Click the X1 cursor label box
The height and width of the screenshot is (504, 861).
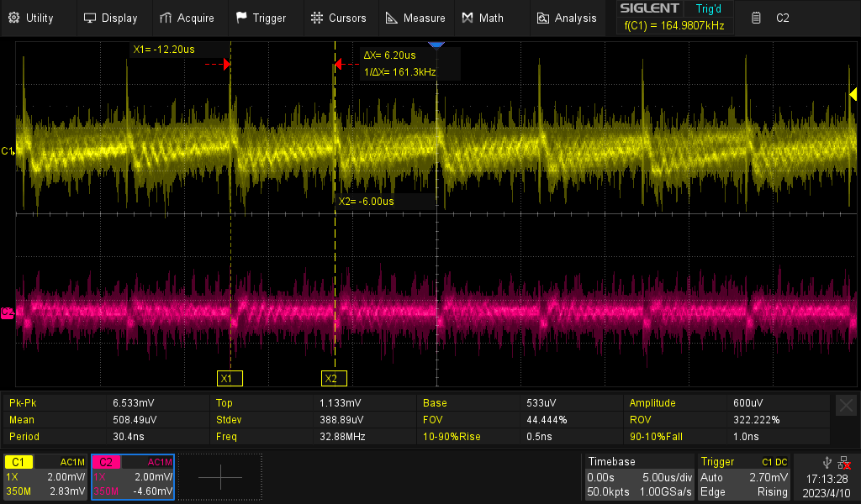coord(230,378)
